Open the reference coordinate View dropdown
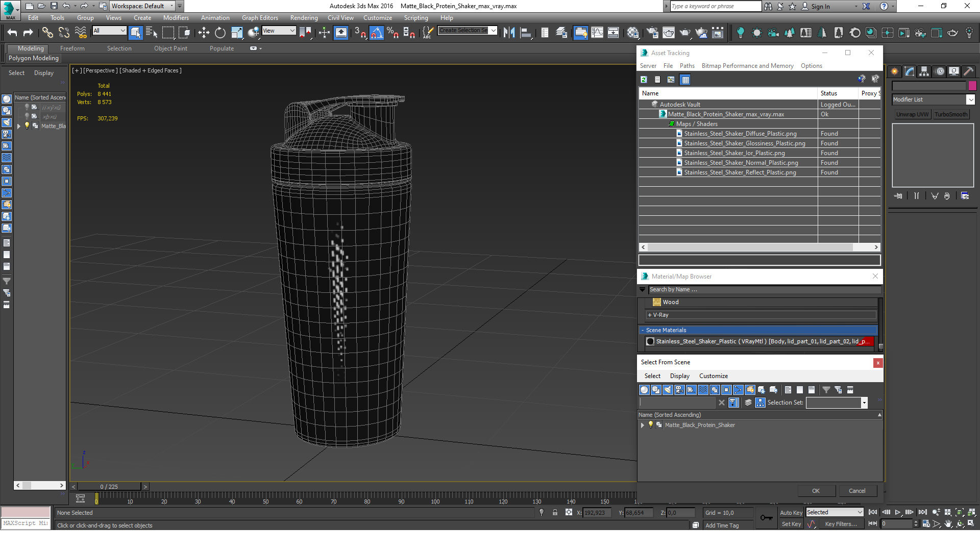Viewport: 980px width, 551px height. pos(279,31)
